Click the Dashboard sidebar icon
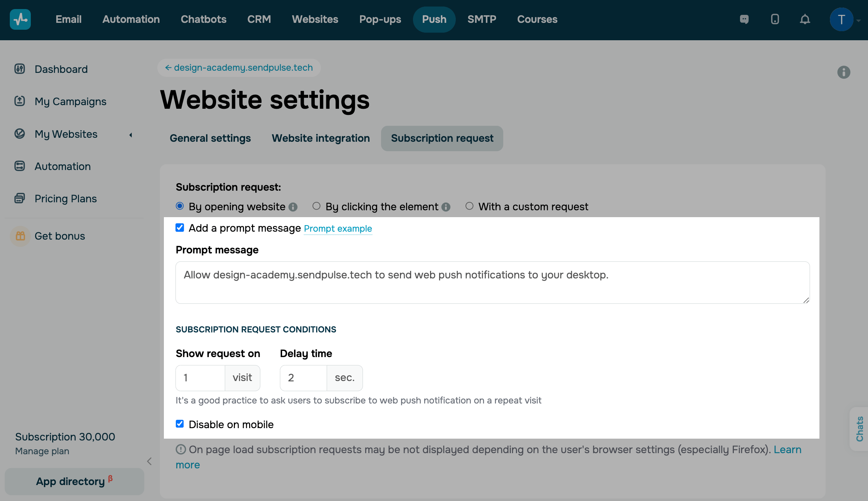The image size is (868, 501). click(x=20, y=69)
